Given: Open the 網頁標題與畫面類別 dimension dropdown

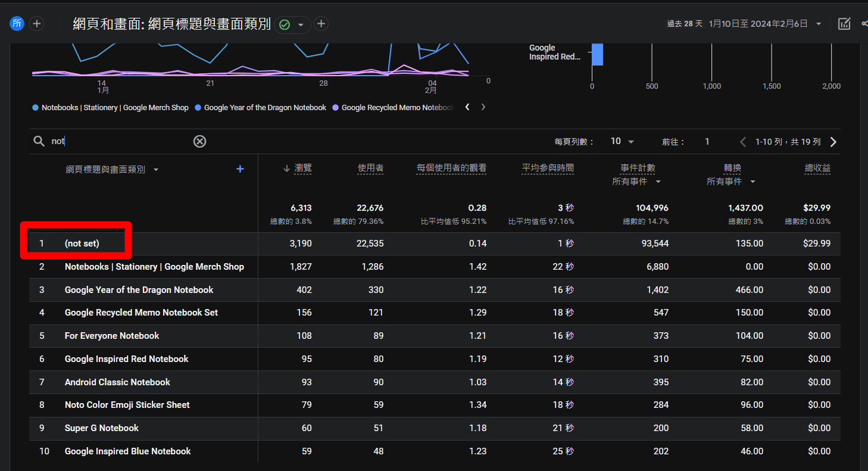Looking at the screenshot, I should click(x=113, y=170).
